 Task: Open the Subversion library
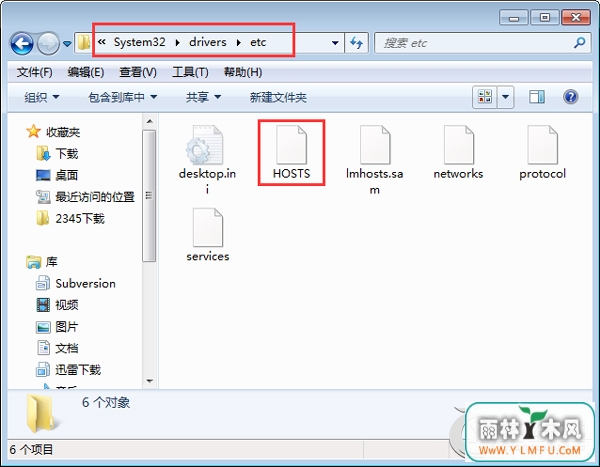point(76,284)
